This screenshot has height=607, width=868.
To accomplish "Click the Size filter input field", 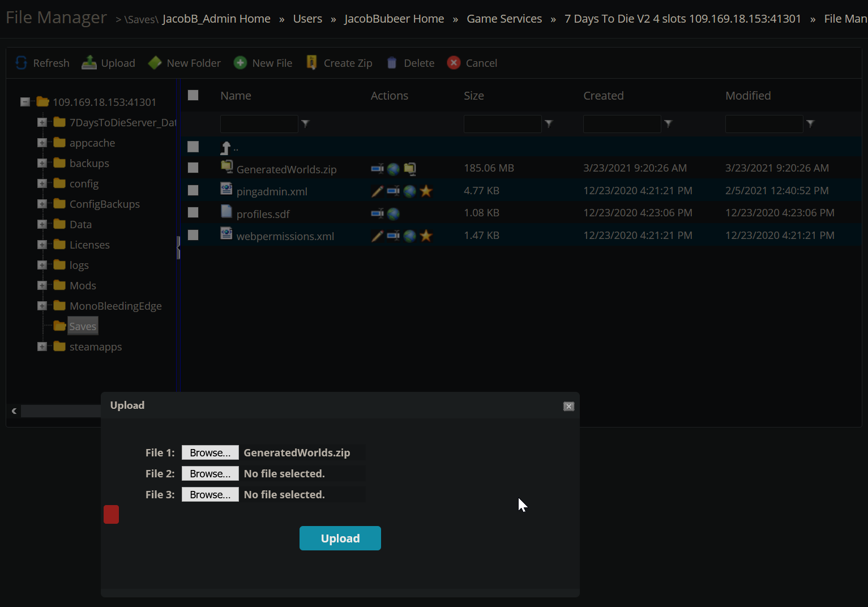I will 502,123.
